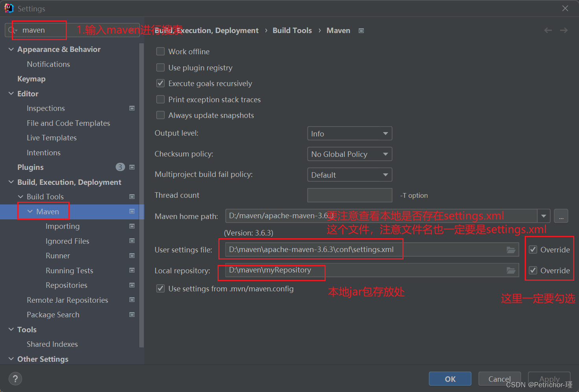579x392 pixels.
Task: Go forward with the right arrow
Action: (x=564, y=30)
